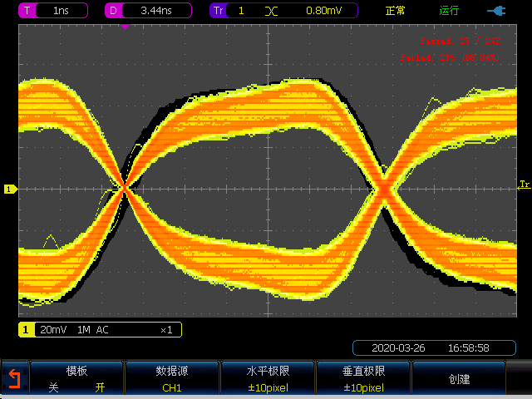Open the 数据源 CH1 source selector
This screenshot has height=399, width=532.
(172, 379)
